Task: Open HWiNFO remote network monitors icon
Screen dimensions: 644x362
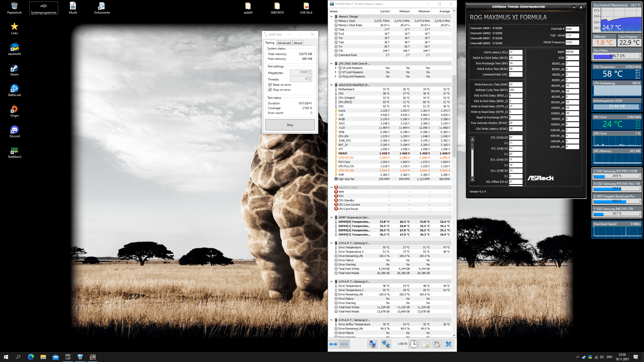Action: point(386,344)
